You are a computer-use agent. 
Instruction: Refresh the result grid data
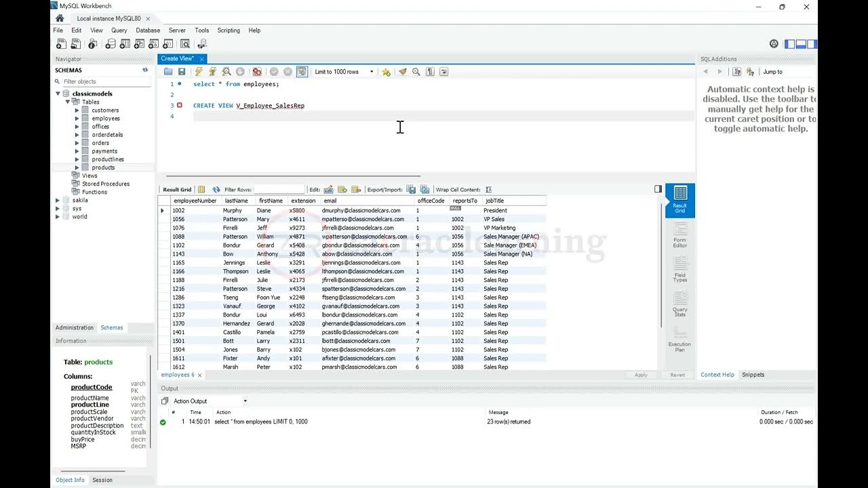pyautogui.click(x=216, y=190)
